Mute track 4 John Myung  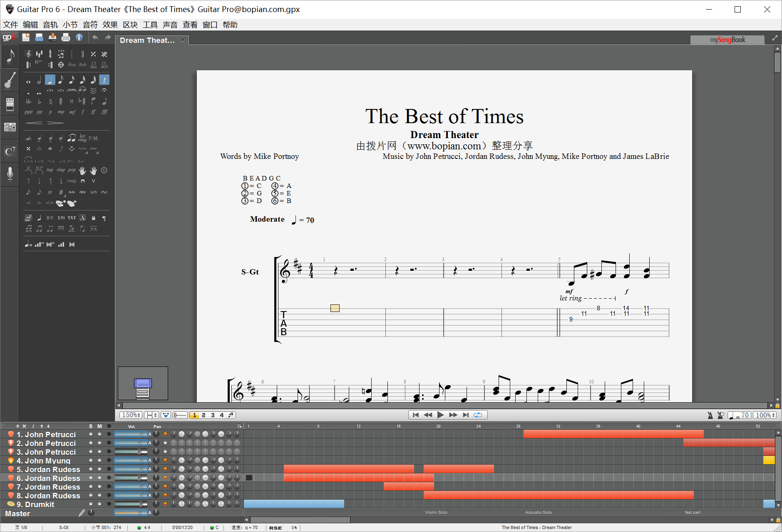(x=99, y=460)
